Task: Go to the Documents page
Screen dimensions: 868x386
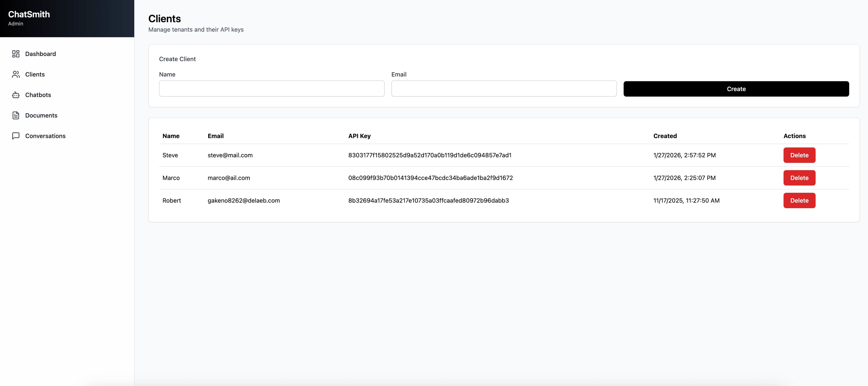Action: 41,115
